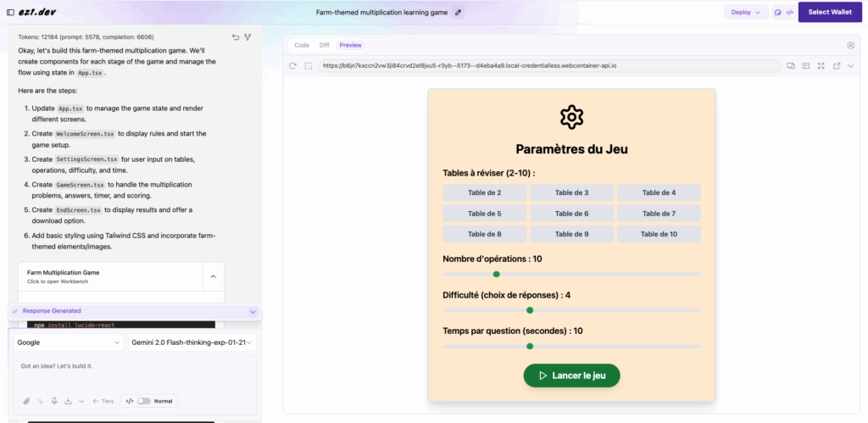
Task: Switch to the Code tab
Action: pyautogui.click(x=301, y=45)
